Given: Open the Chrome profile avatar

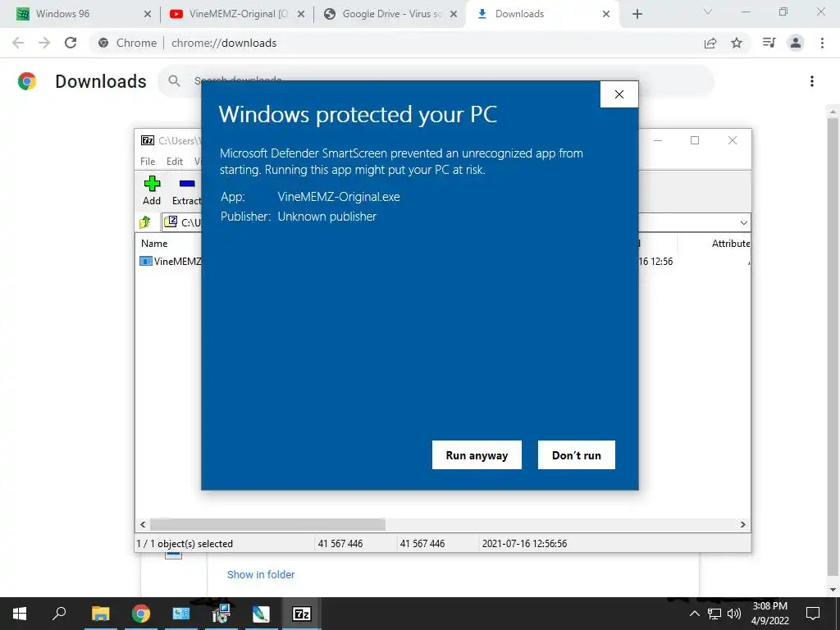Looking at the screenshot, I should coord(796,43).
